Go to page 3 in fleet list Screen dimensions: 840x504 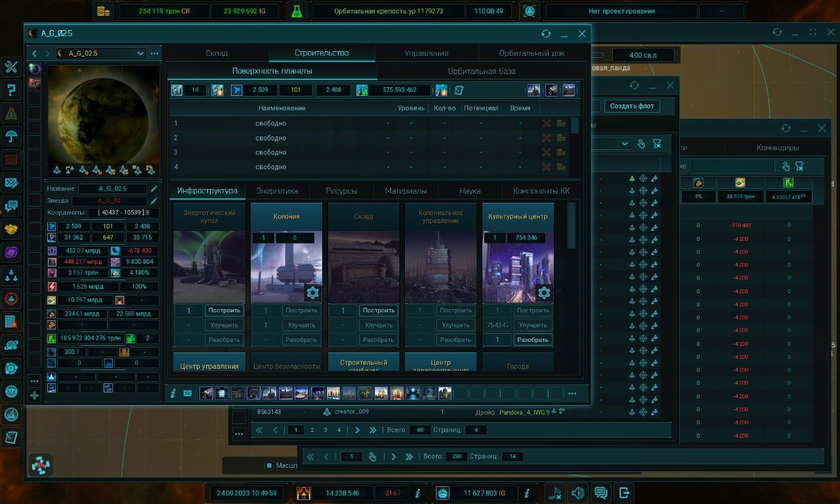coord(325,430)
